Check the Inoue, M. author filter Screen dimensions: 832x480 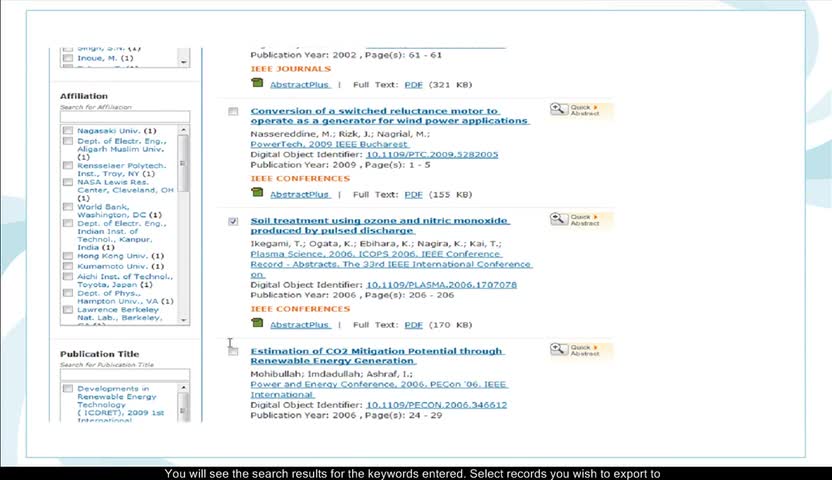tap(68, 58)
